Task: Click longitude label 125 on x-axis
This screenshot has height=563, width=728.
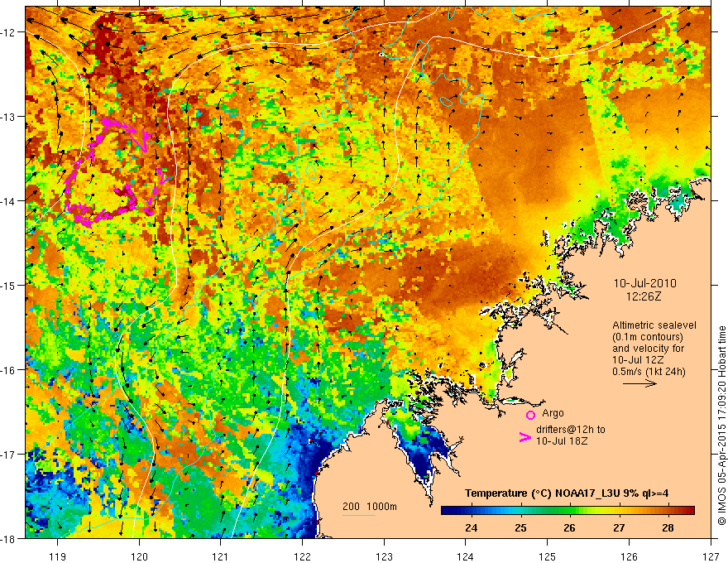Action: pos(548,556)
